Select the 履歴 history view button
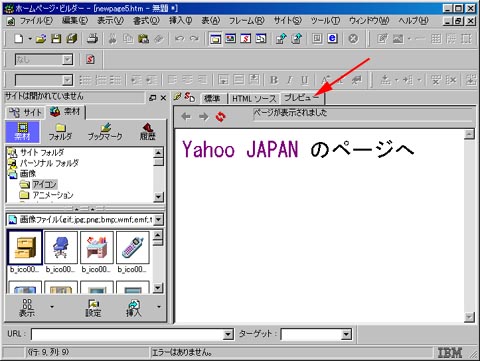480x361 pixels. click(x=147, y=132)
